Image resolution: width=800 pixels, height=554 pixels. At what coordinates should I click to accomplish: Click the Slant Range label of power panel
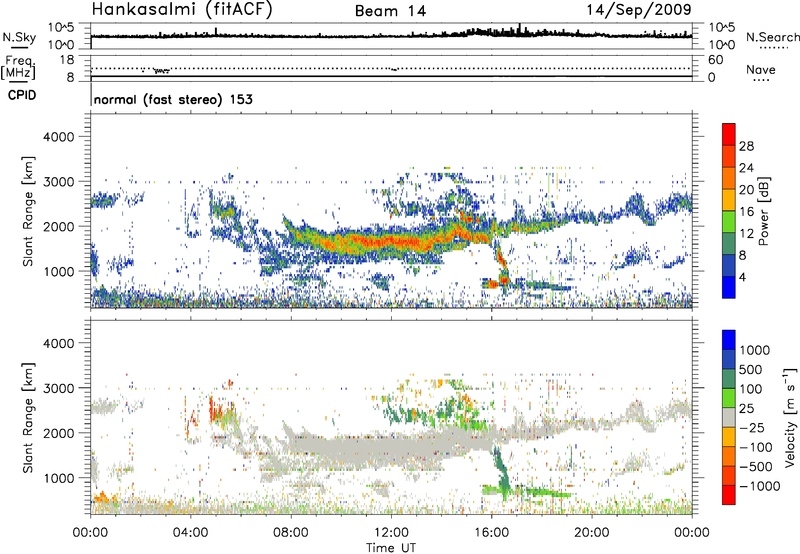[28, 211]
